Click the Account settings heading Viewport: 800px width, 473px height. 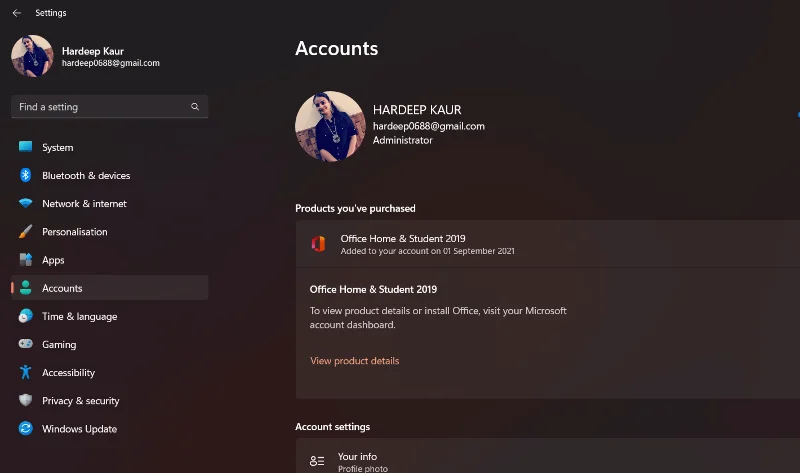(x=333, y=427)
